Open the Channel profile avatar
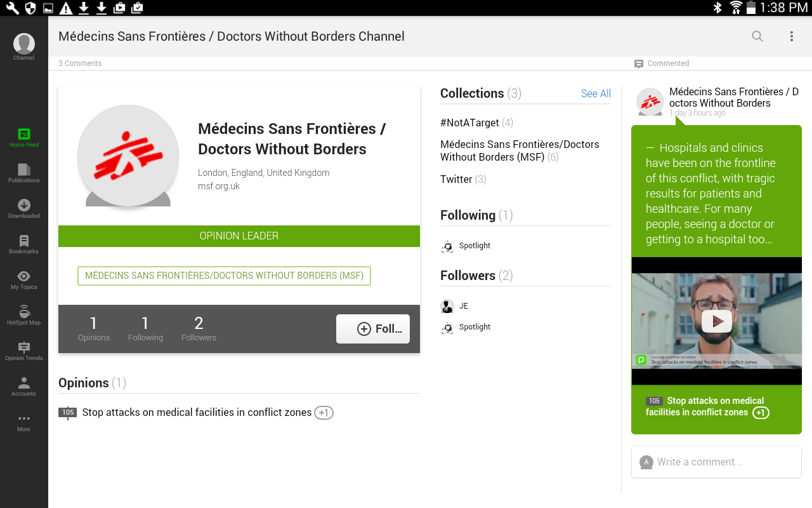812x508 pixels. pyautogui.click(x=24, y=45)
